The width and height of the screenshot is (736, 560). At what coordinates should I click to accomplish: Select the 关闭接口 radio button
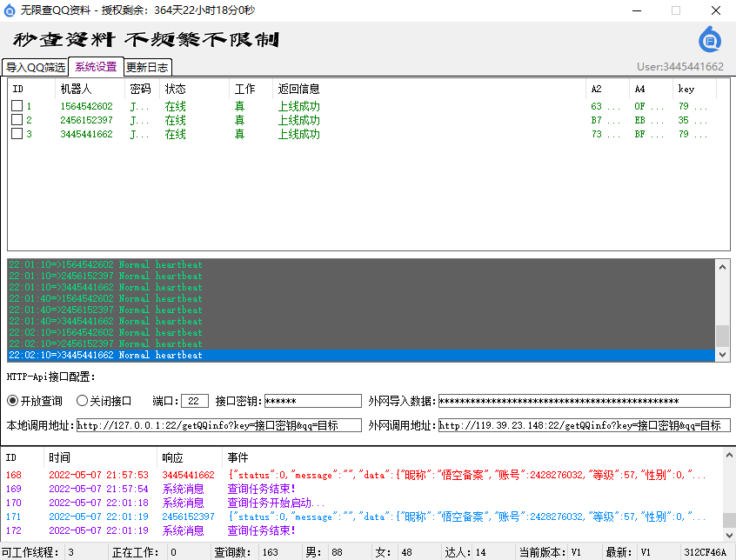(x=83, y=401)
